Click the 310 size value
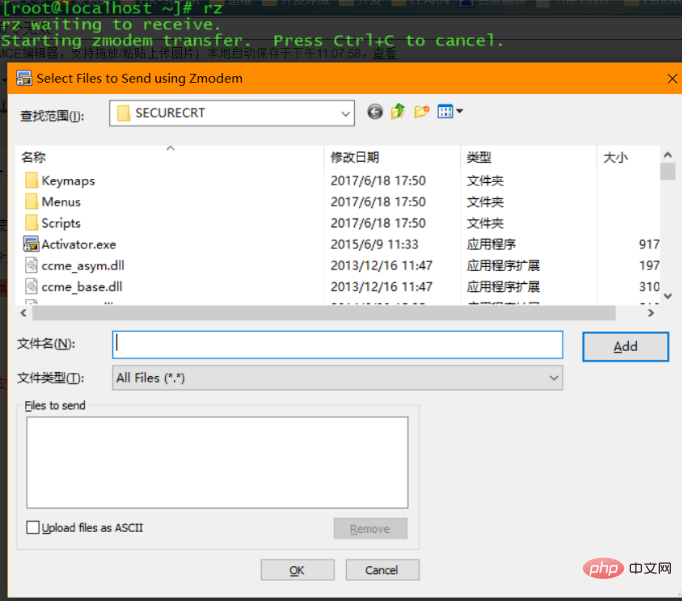Viewport: 682px width, 601px height. click(x=649, y=287)
